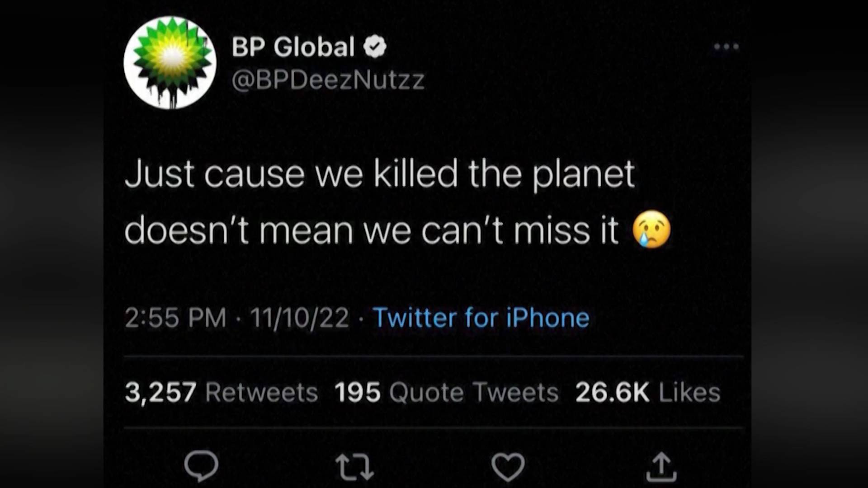Click the 11/10/22 date
Screen dimensions: 868x488
tap(300, 318)
